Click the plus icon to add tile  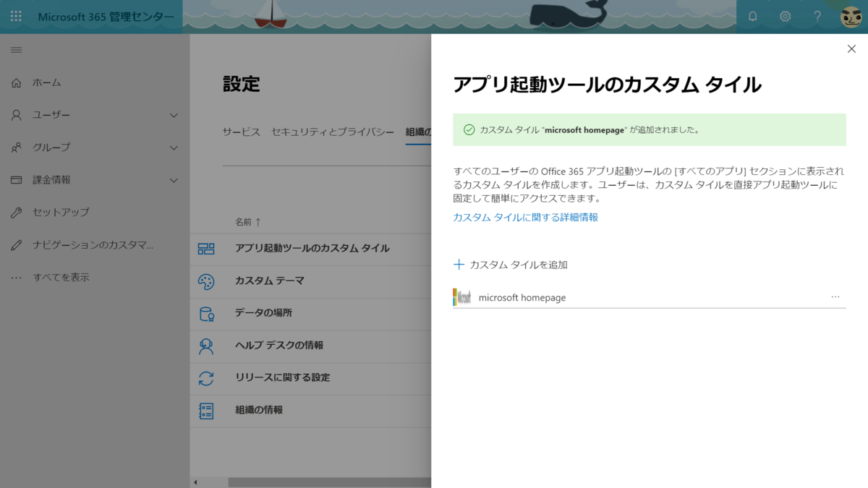[459, 265]
